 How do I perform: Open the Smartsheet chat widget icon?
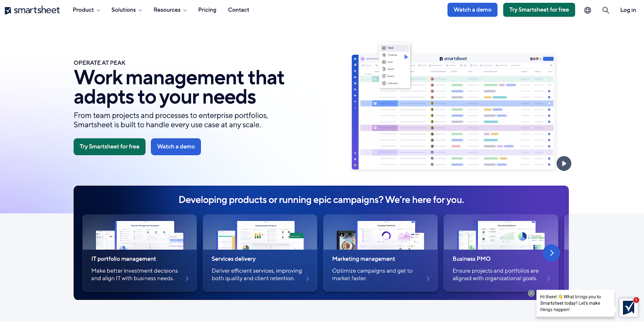(628, 308)
